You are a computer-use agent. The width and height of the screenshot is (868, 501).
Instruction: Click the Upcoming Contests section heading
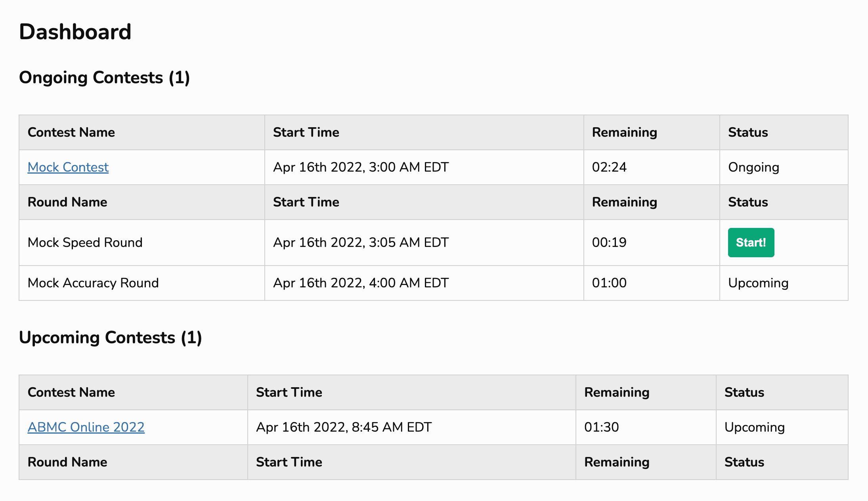click(111, 338)
